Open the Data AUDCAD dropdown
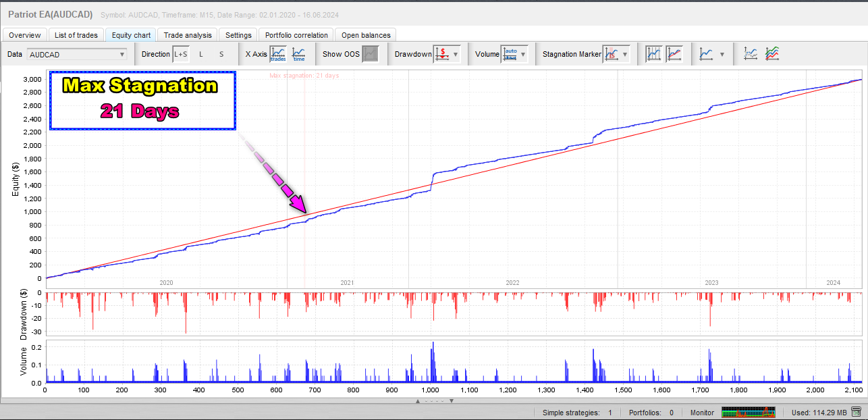868x420 pixels. (x=77, y=54)
